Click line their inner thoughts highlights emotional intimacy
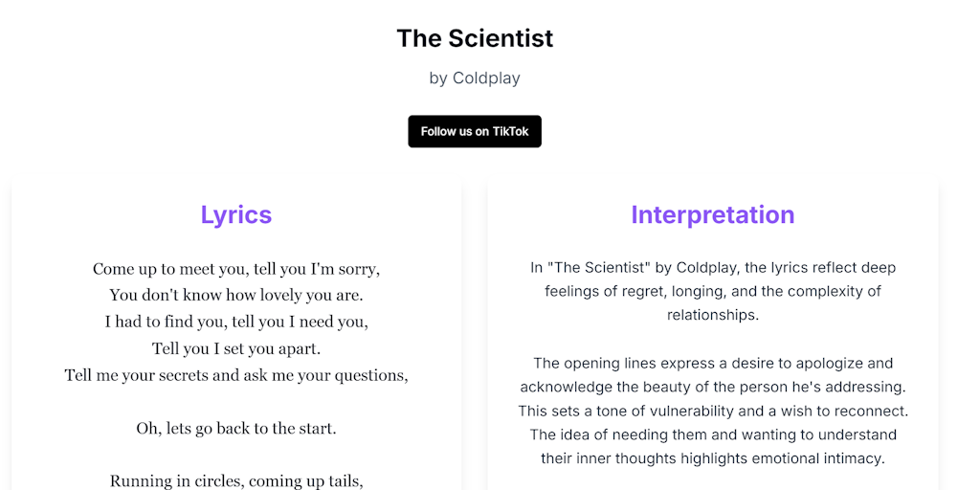 (712, 458)
